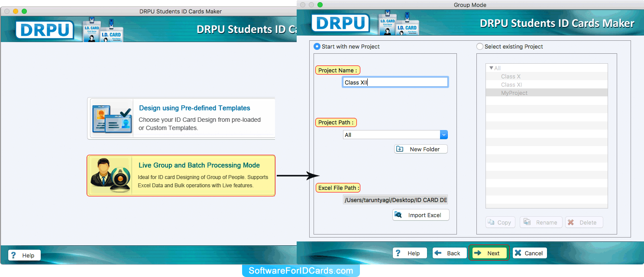
Task: Zoom the Group Mode window with green button
Action: pyautogui.click(x=320, y=5)
